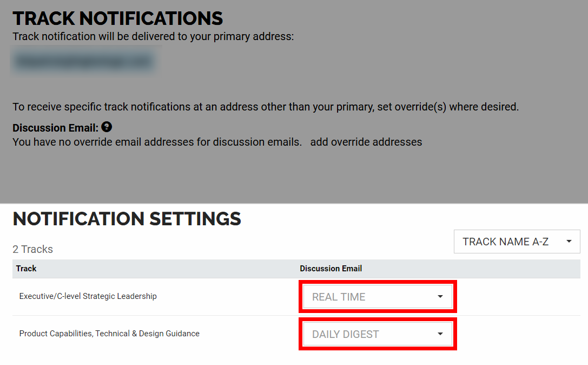588x365 pixels.
Task: Expand the DAILY DIGEST discussion email dropdown
Action: pyautogui.click(x=378, y=334)
